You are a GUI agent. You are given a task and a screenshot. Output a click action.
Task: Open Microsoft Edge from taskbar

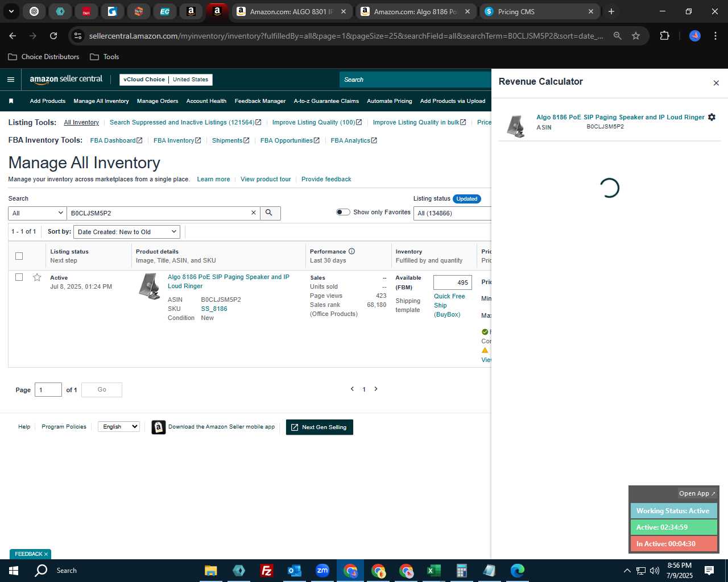[x=517, y=571]
